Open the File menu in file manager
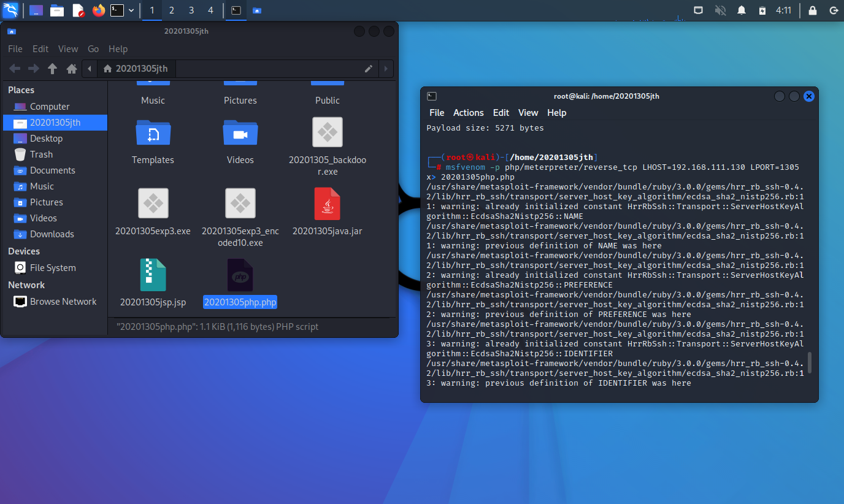 point(15,49)
